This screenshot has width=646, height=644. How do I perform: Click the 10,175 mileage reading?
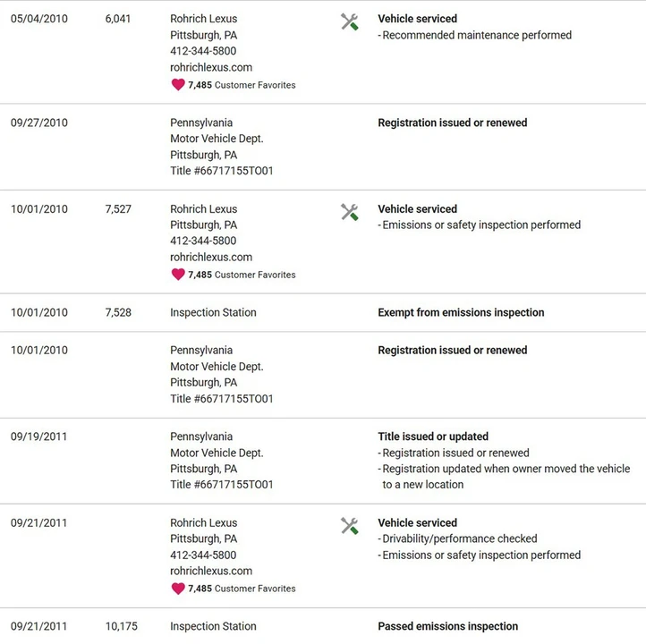(x=121, y=626)
